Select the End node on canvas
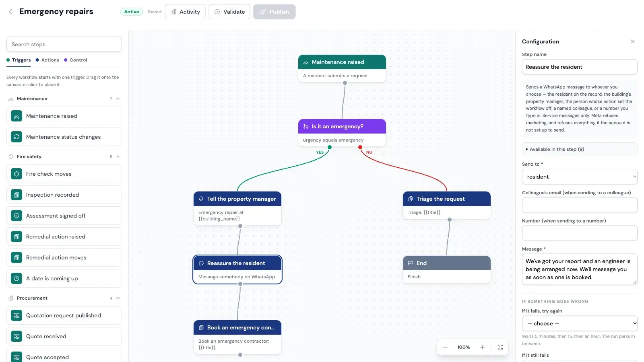This screenshot has width=644, height=362. pyautogui.click(x=447, y=269)
